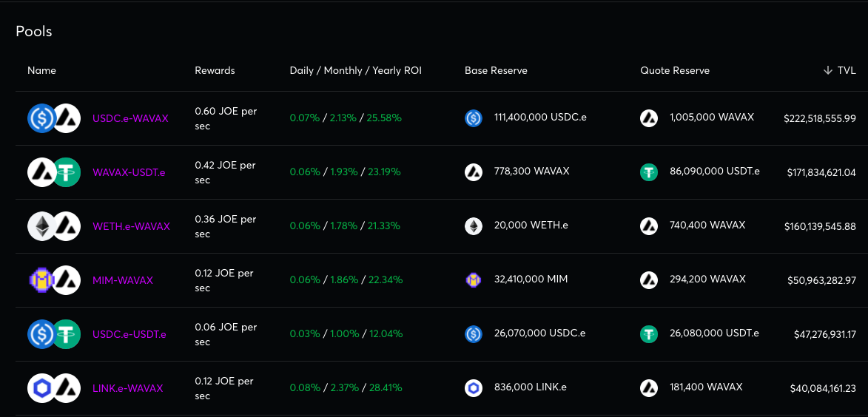Click the WAVAX-USDT.e pair token icon
Viewport: 868px width, 417px height.
point(54,172)
